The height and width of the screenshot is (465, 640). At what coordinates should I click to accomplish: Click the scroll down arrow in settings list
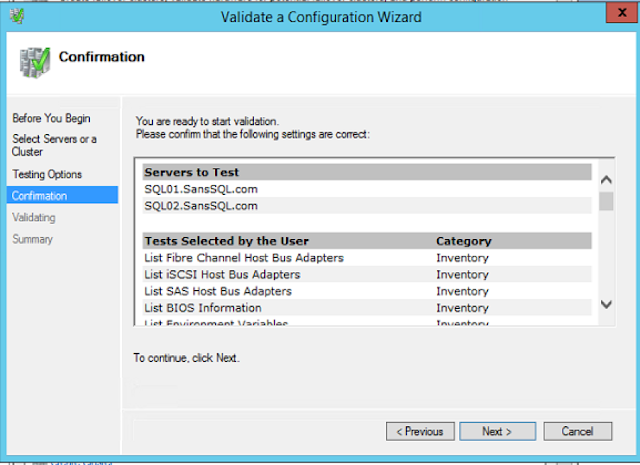[606, 304]
